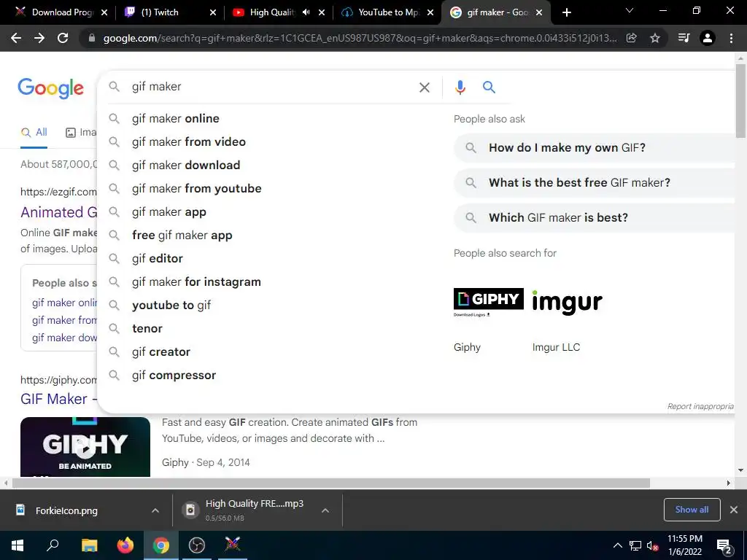Choose suggestion free gif maker app
747x560 pixels.
[x=182, y=236]
